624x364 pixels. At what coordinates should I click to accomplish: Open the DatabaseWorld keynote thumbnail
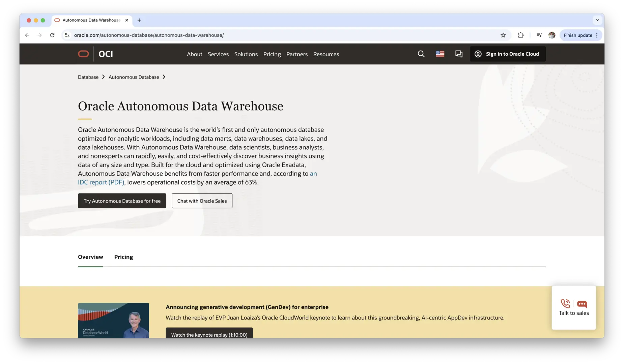113,320
